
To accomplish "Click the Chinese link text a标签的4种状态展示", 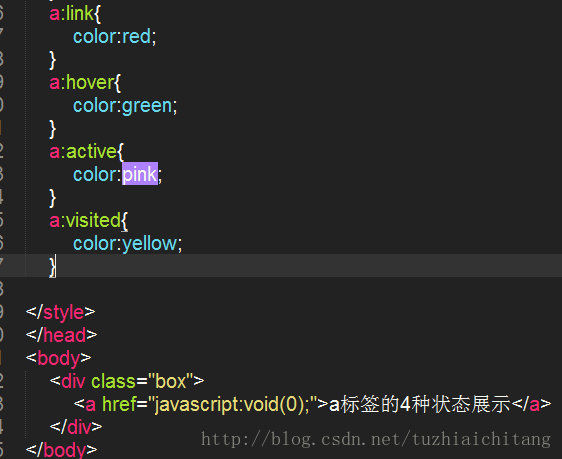I will click(x=420, y=404).
